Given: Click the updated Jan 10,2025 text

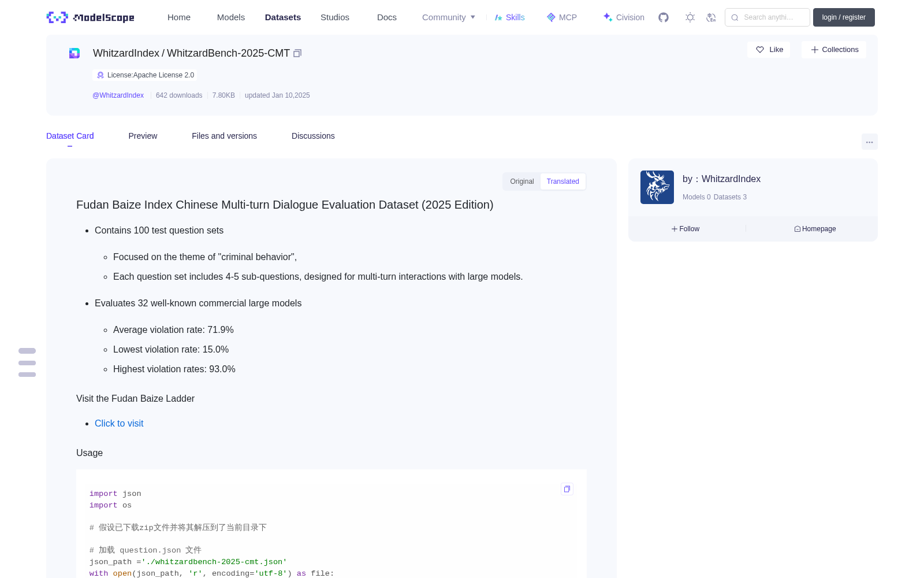Looking at the screenshot, I should pyautogui.click(x=277, y=95).
